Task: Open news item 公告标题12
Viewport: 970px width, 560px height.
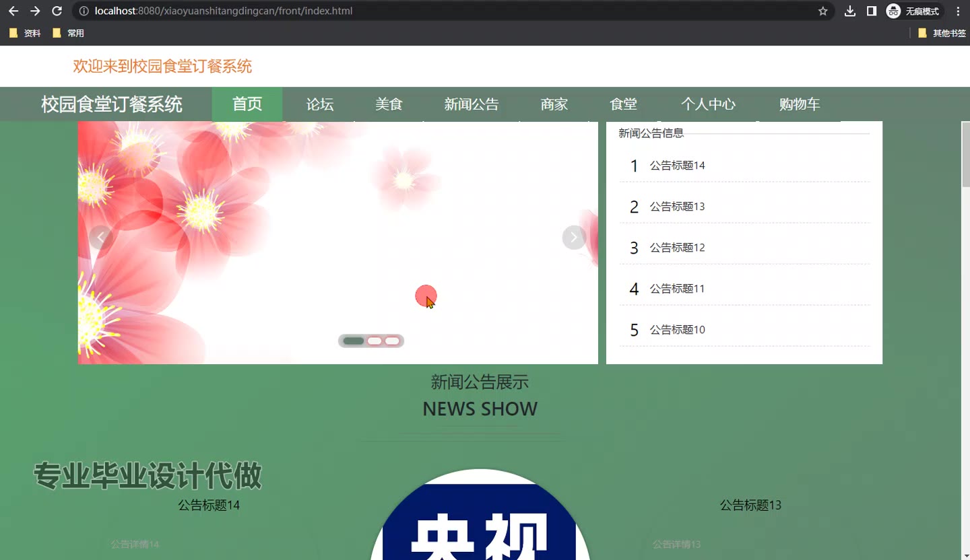Action: (x=678, y=248)
